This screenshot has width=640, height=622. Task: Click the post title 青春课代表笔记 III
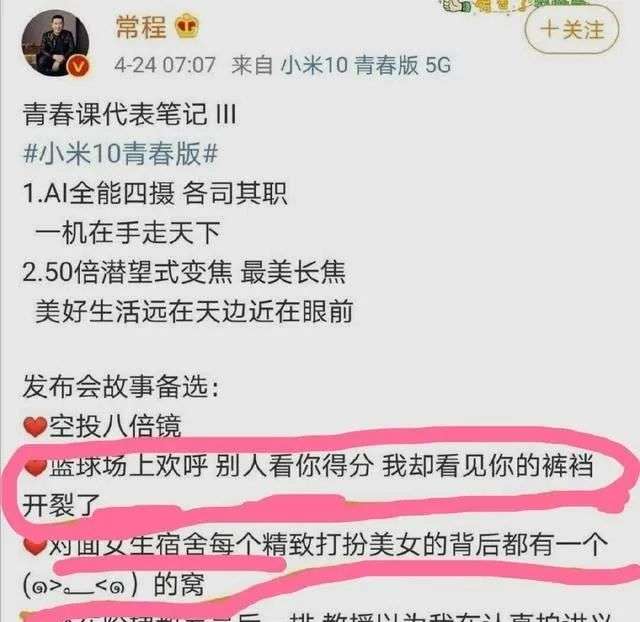pos(130,114)
